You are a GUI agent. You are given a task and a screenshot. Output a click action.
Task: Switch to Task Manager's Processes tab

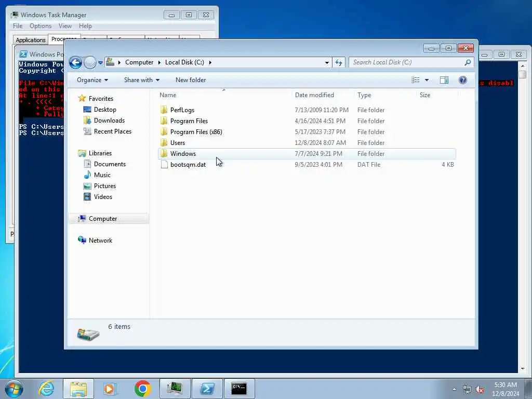click(x=64, y=38)
